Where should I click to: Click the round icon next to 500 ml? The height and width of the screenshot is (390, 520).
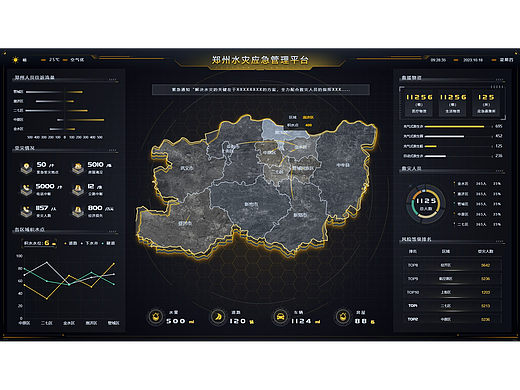click(x=155, y=316)
